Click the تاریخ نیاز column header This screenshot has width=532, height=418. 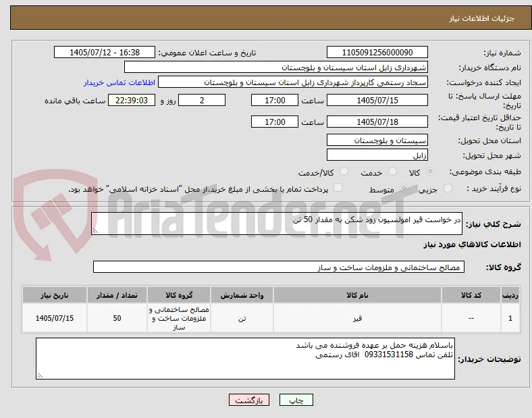(55, 295)
